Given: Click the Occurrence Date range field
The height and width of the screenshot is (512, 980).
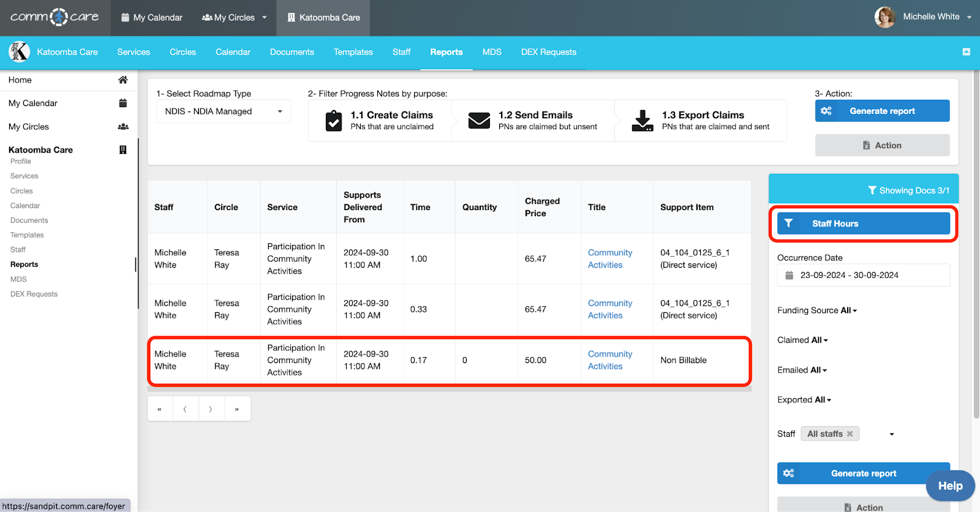Looking at the screenshot, I should tap(863, 276).
